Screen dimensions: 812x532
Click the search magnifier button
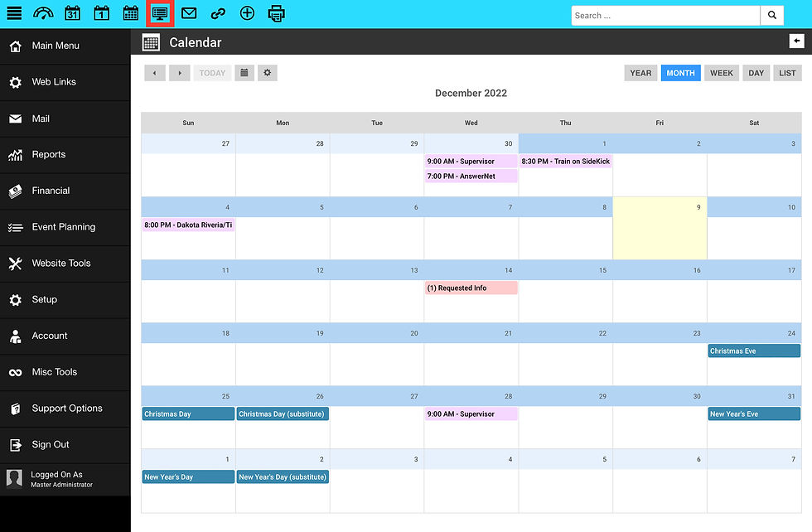[x=772, y=15]
